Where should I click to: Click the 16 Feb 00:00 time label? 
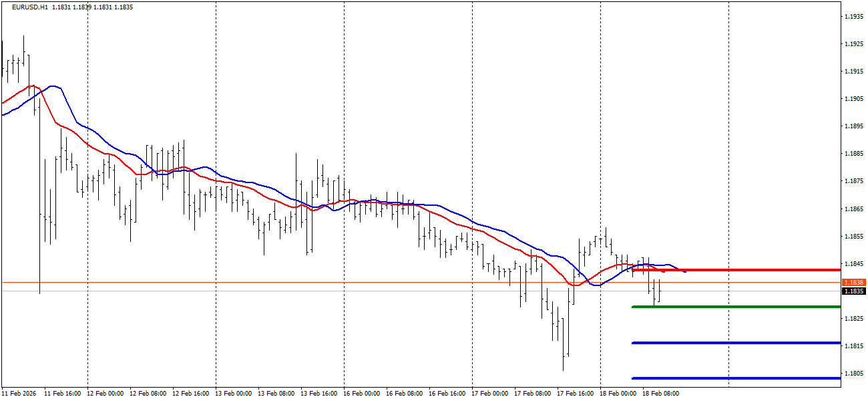point(361,394)
